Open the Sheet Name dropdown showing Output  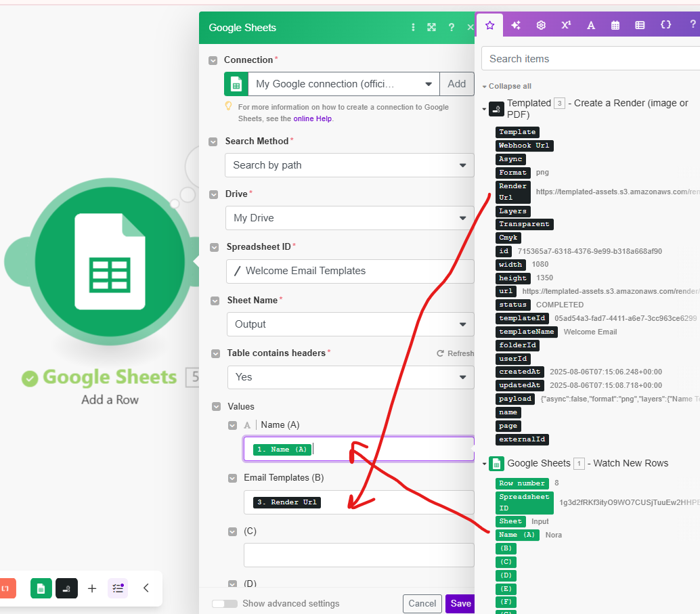(x=351, y=324)
